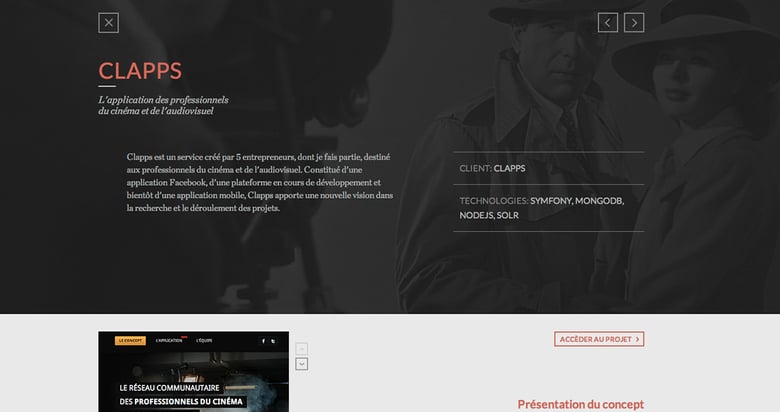Viewport: 780px width, 412px height.
Task: Click the Présentation du concept heading
Action: 580,404
